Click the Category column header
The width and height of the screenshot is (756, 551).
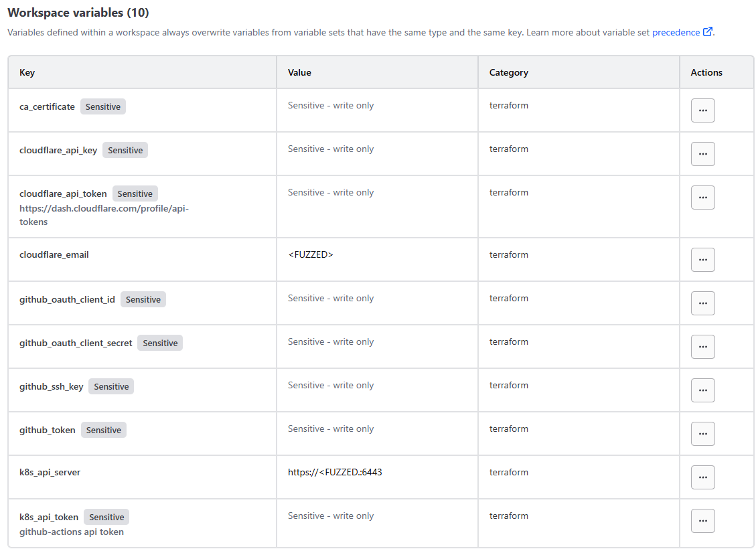click(509, 72)
